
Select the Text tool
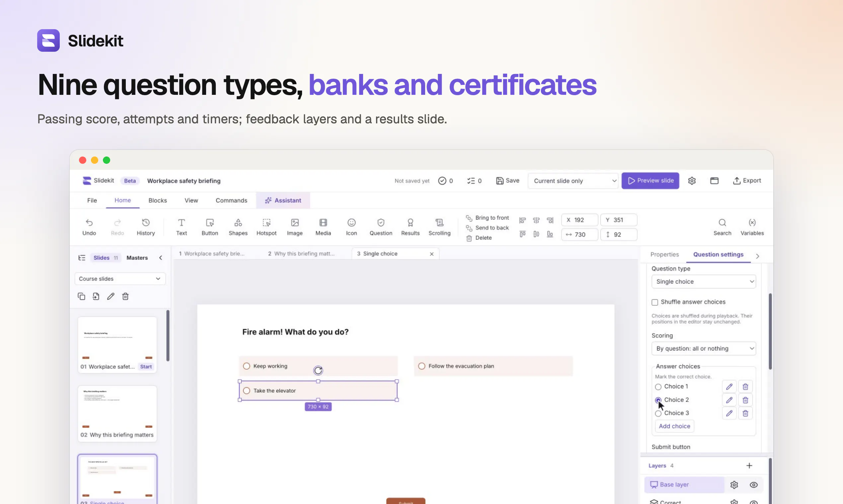[181, 227]
